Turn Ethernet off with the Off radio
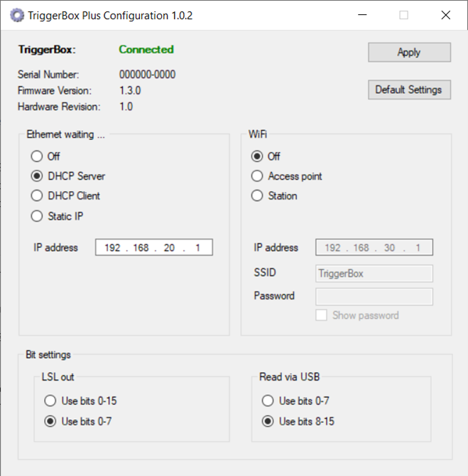The height and width of the screenshot is (476, 468). [x=37, y=156]
